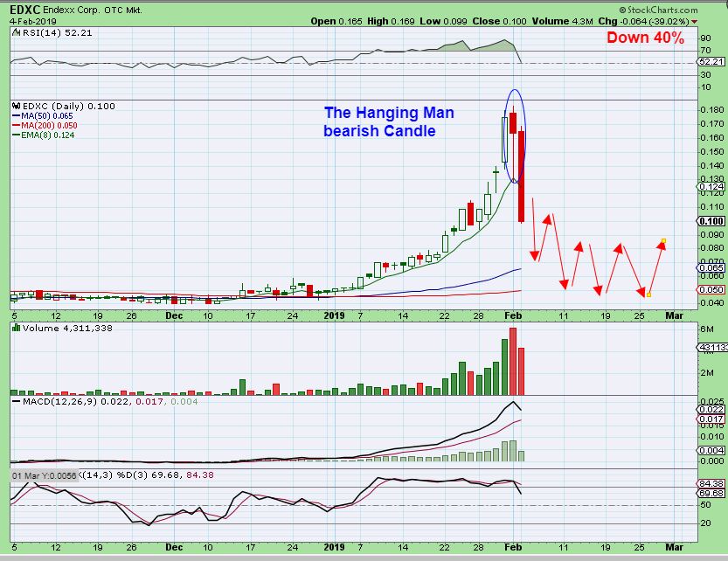Image resolution: width=728 pixels, height=561 pixels.
Task: Click the High 0.169 value
Action: [x=391, y=21]
